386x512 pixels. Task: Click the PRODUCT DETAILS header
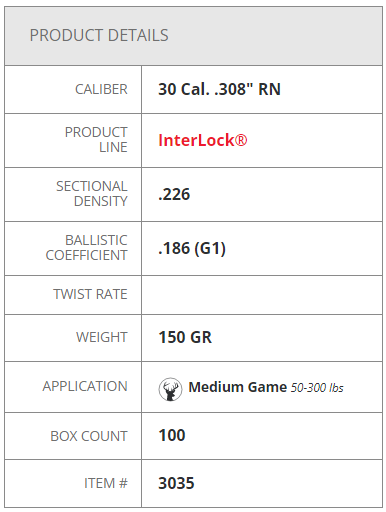[99, 35]
